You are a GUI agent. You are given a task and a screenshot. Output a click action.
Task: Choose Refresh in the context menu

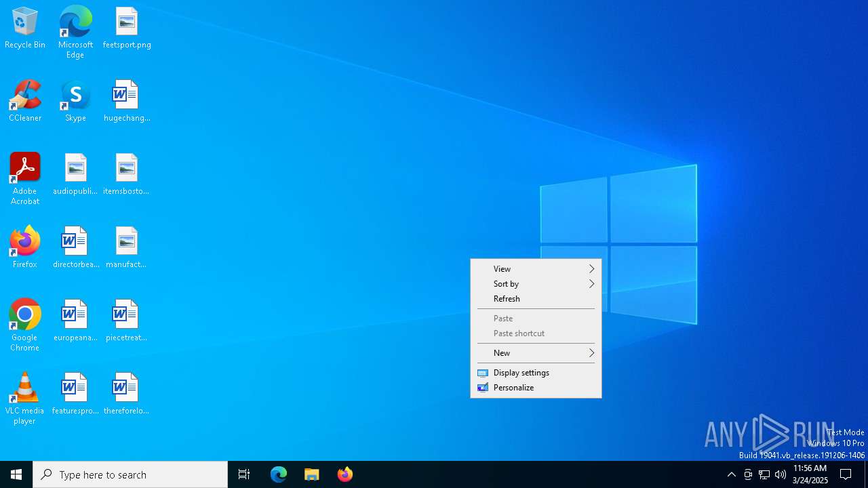tap(536, 299)
